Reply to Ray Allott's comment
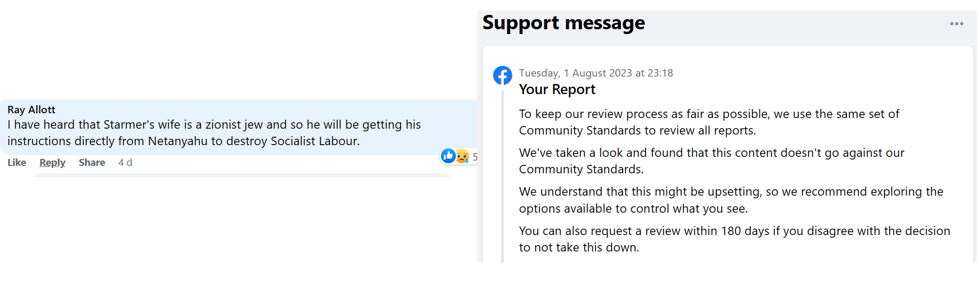The image size is (980, 285). [x=52, y=163]
